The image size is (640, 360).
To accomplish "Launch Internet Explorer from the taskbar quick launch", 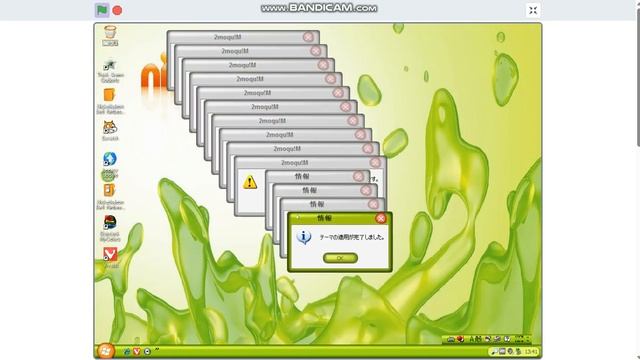I will (x=127, y=351).
